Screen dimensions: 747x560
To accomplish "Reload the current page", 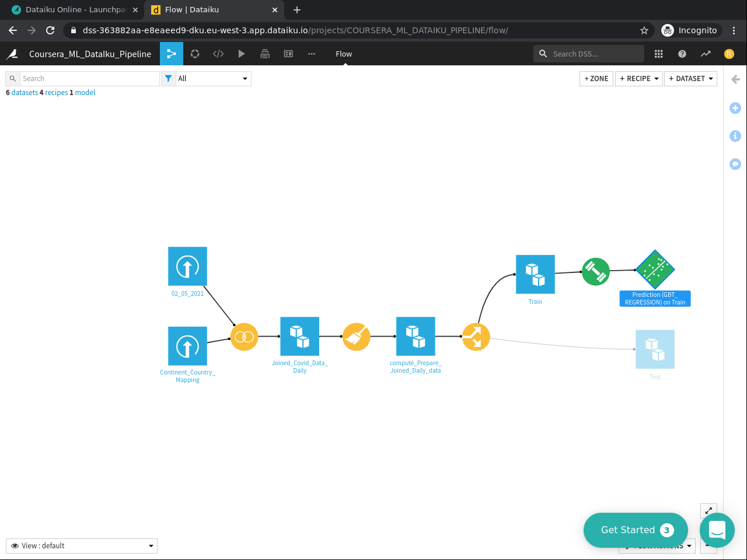I will coord(50,30).
